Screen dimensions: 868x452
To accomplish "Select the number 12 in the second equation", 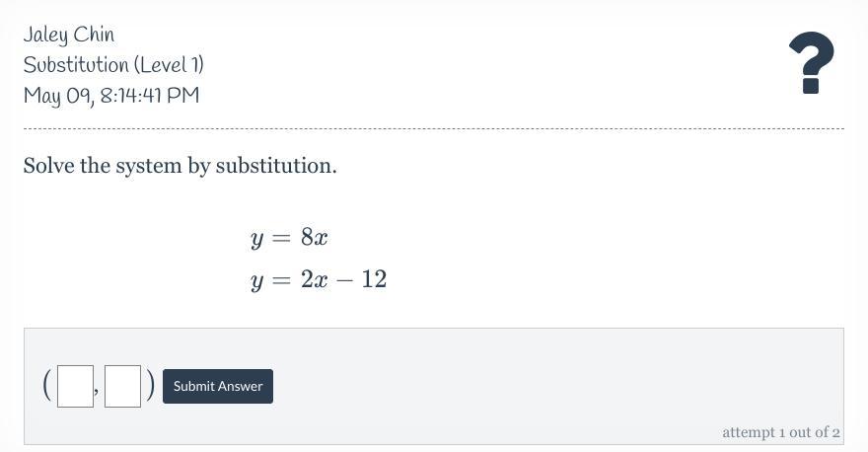I will click(374, 279).
